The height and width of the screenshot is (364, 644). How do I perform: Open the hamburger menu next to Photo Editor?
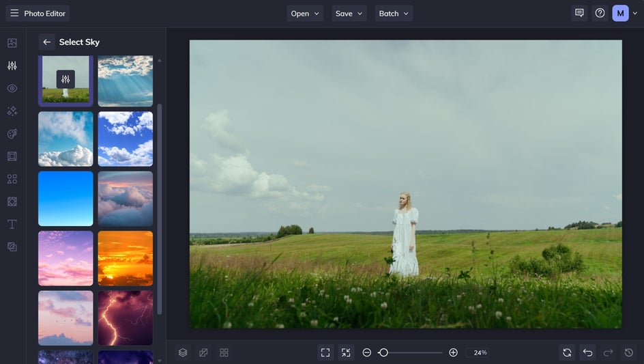tap(14, 13)
